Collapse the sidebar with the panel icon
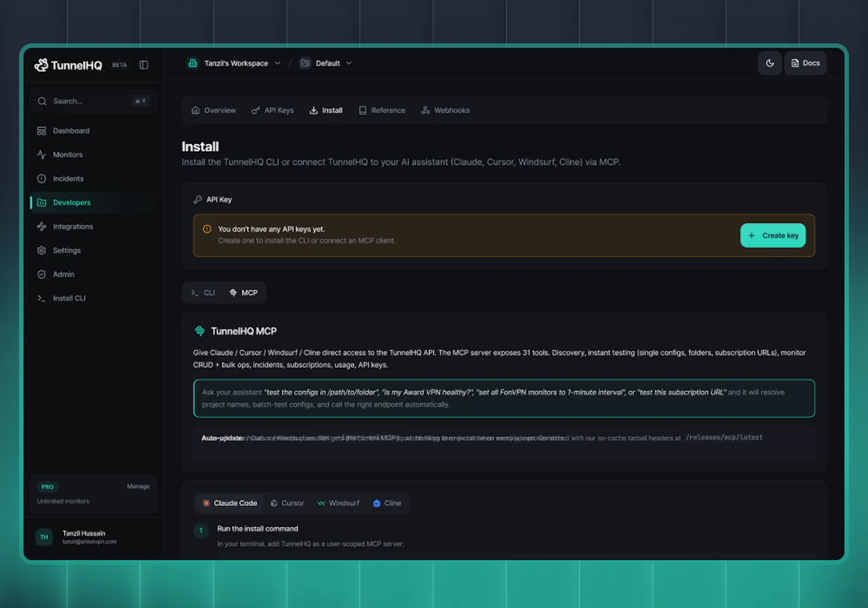Image resolution: width=868 pixels, height=608 pixels. [x=144, y=65]
